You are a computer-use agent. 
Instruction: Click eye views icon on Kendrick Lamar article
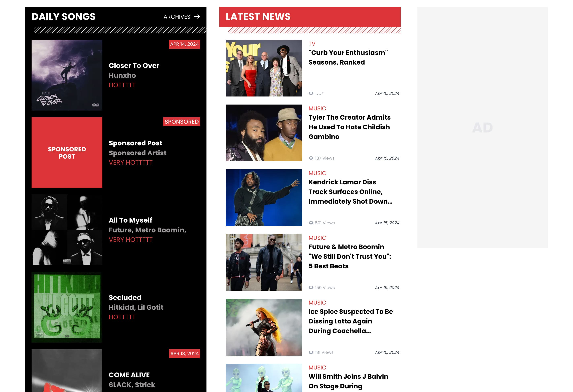311,223
